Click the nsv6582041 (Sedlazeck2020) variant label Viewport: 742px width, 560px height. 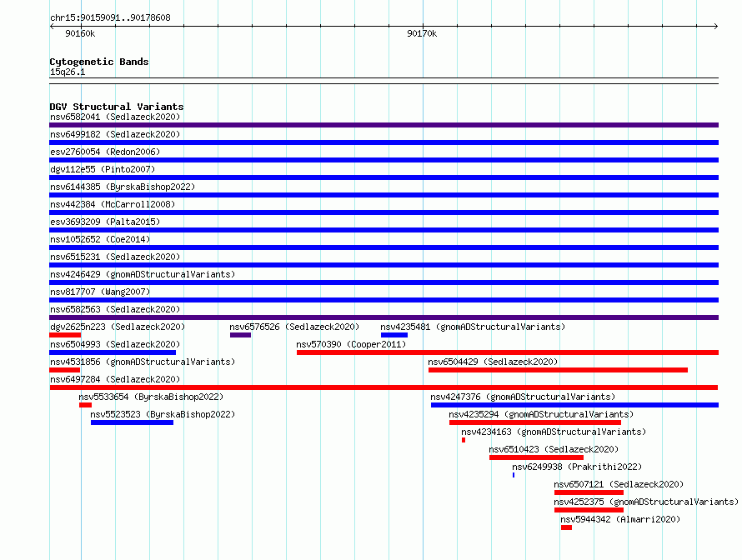pos(115,117)
